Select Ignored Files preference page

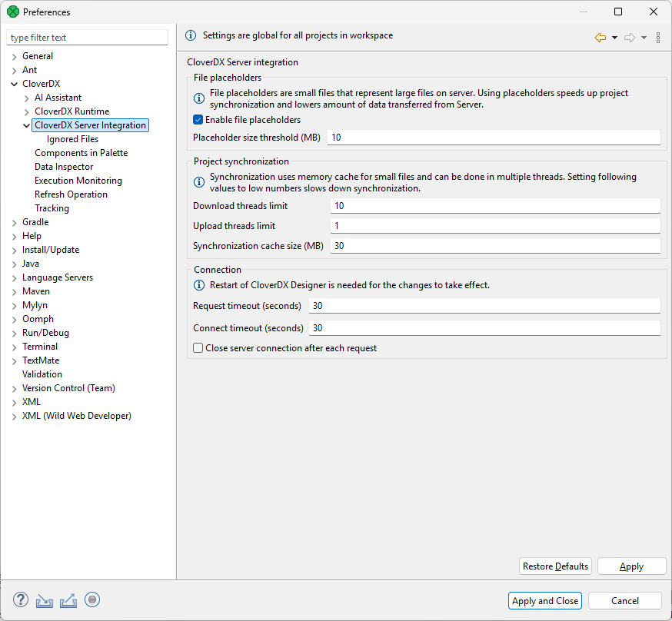coord(72,139)
